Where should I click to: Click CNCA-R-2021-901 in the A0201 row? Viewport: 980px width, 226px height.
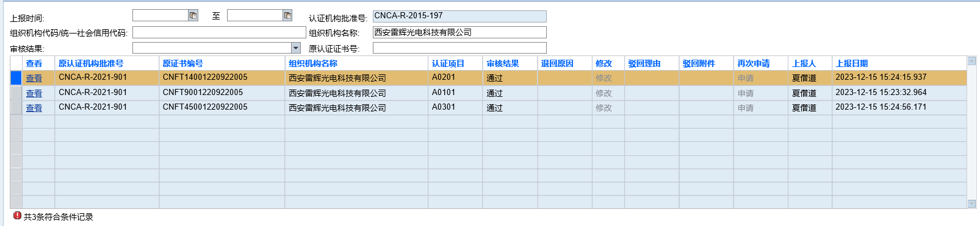click(x=93, y=77)
